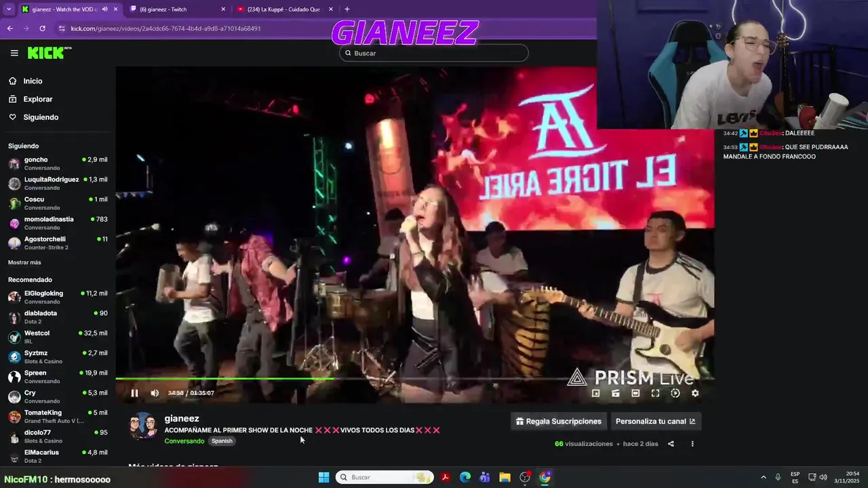
Task: Reload the current page
Action: [42, 28]
